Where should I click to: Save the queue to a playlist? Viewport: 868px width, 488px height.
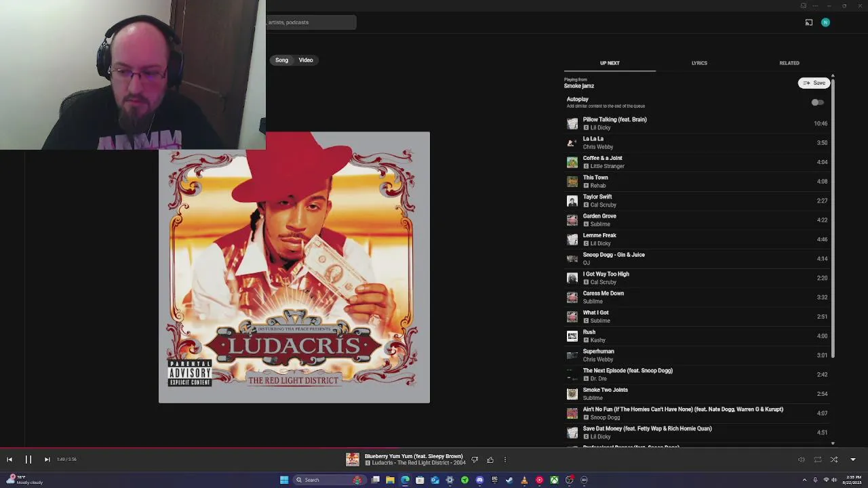(814, 83)
